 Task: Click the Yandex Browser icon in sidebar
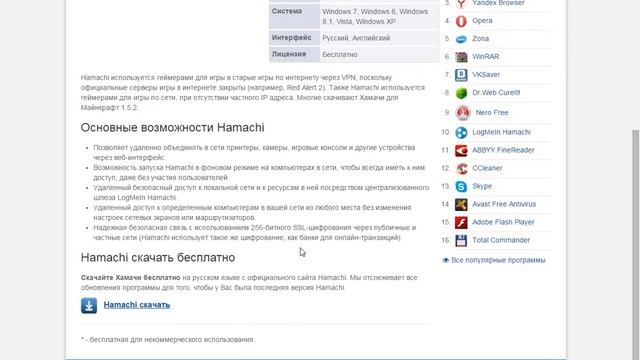[x=461, y=3]
